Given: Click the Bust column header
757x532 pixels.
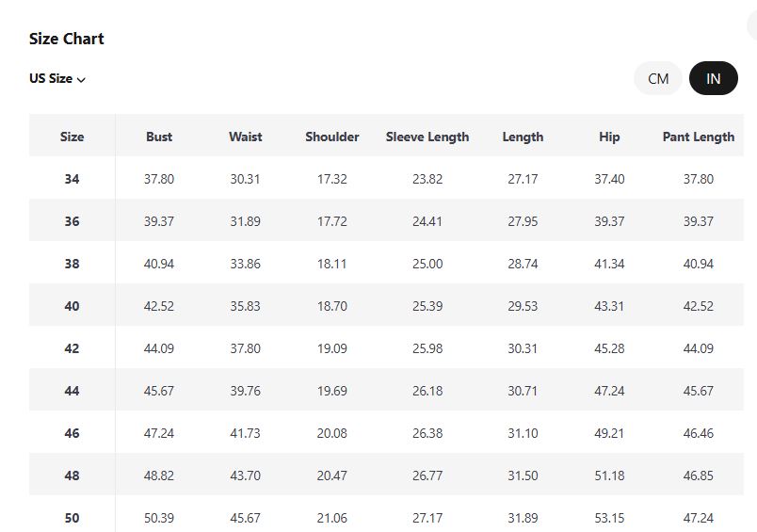Looking at the screenshot, I should [x=159, y=137].
